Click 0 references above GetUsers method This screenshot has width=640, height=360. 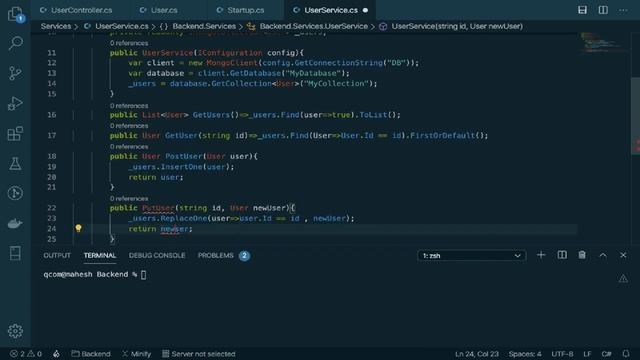click(x=129, y=105)
